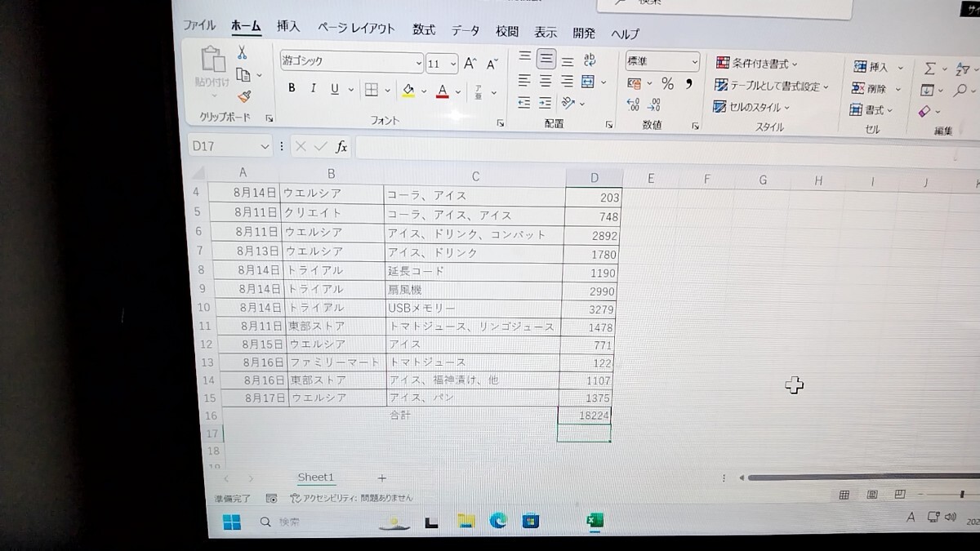
Task: Center cell text horizontally
Action: tap(546, 81)
